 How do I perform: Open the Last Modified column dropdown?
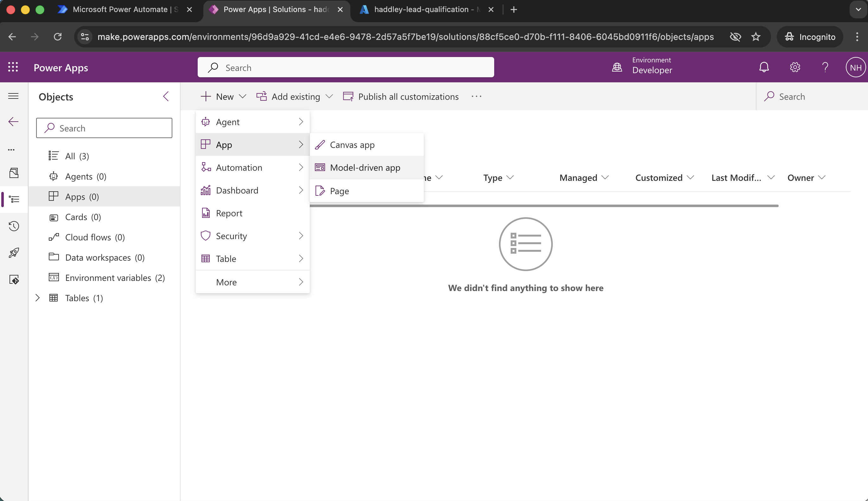743,178
